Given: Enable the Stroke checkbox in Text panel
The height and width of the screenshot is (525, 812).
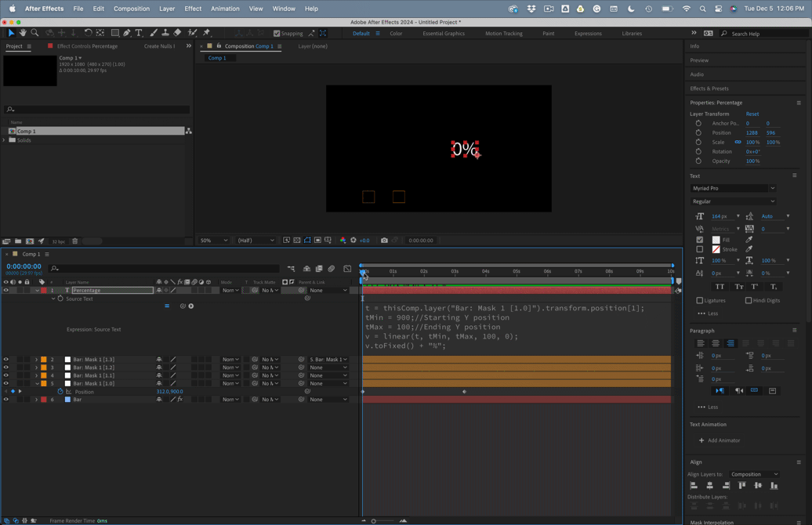Looking at the screenshot, I should tap(700, 249).
